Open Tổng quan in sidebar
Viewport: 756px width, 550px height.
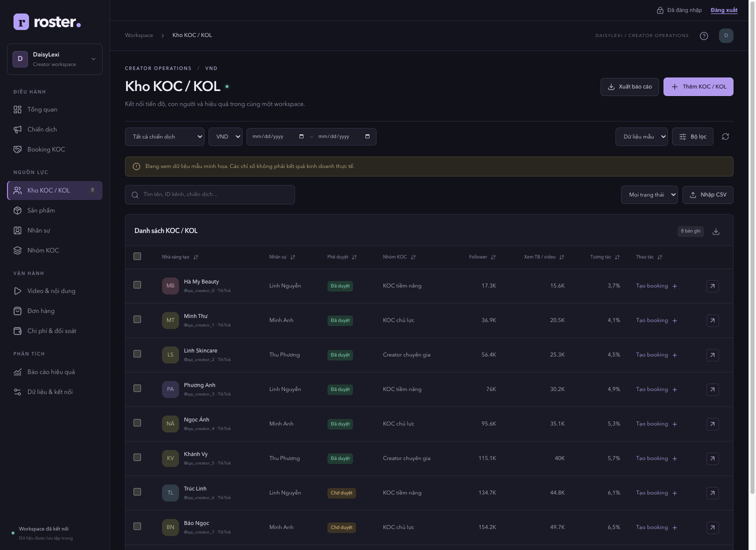coord(54,109)
